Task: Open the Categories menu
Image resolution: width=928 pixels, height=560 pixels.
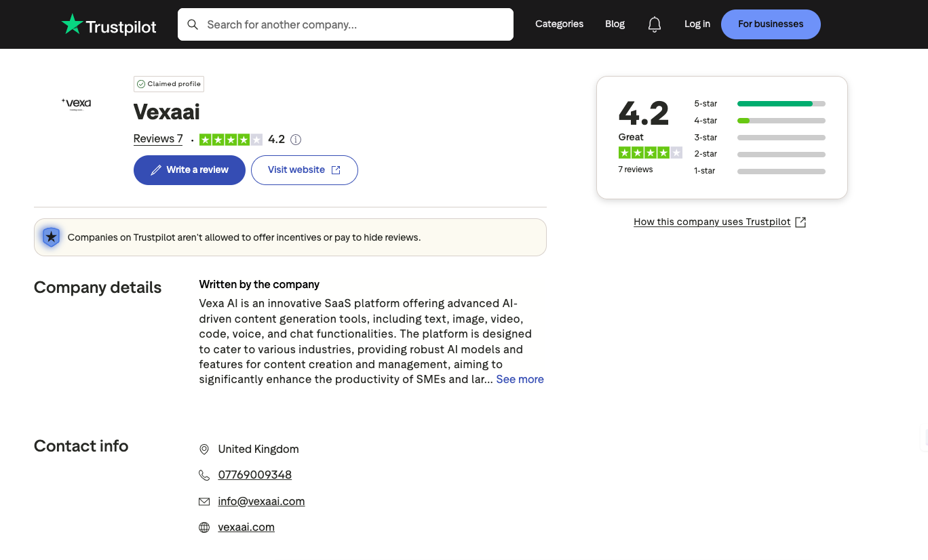Action: click(x=559, y=24)
